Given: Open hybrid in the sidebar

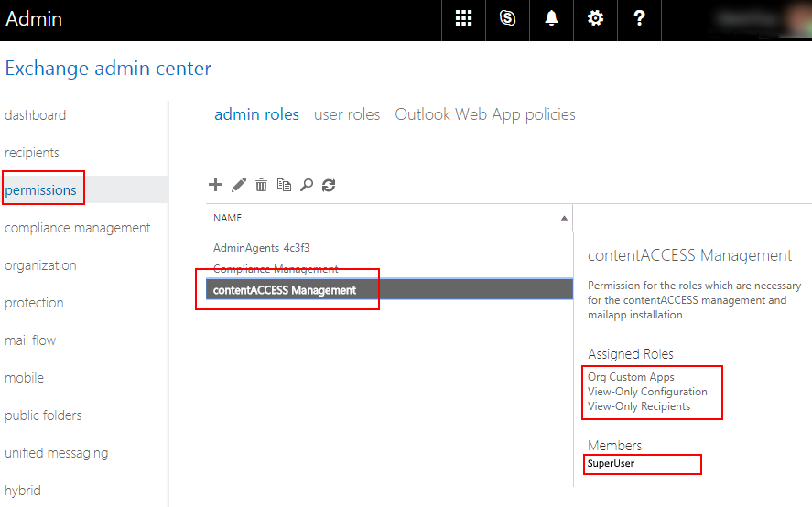Looking at the screenshot, I should [x=23, y=491].
